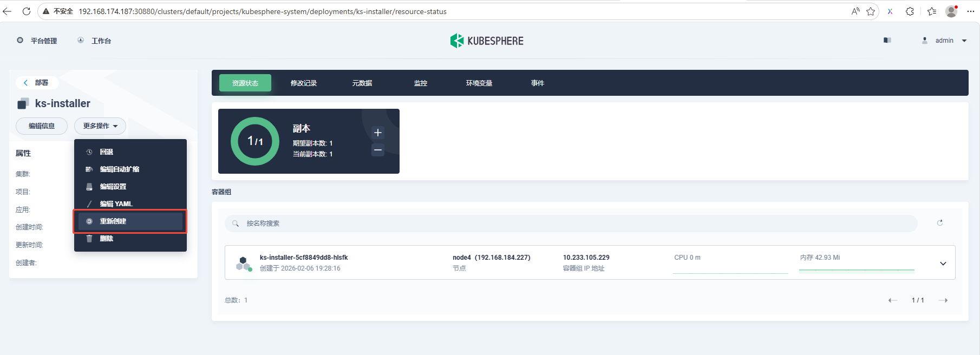The width and height of the screenshot is (980, 355).
Task: Click the workbench dashboard icon
Action: (x=81, y=41)
